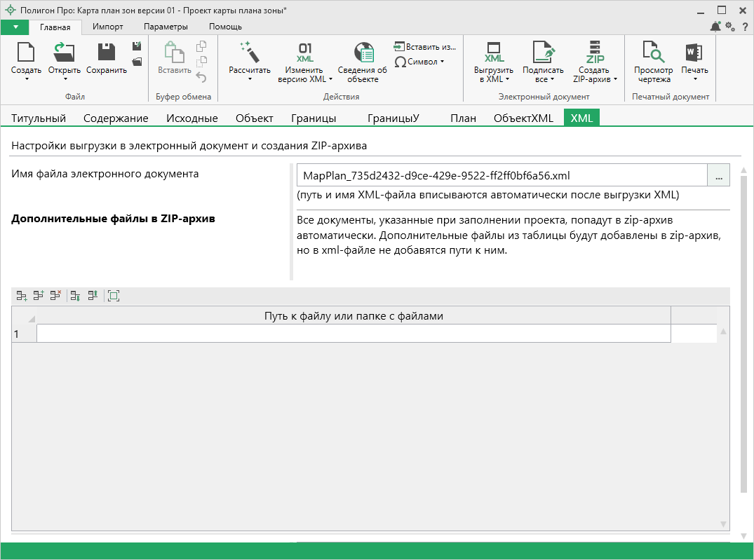Image resolution: width=754 pixels, height=560 pixels.
Task: Click the browse '...' button for file name
Action: [718, 175]
